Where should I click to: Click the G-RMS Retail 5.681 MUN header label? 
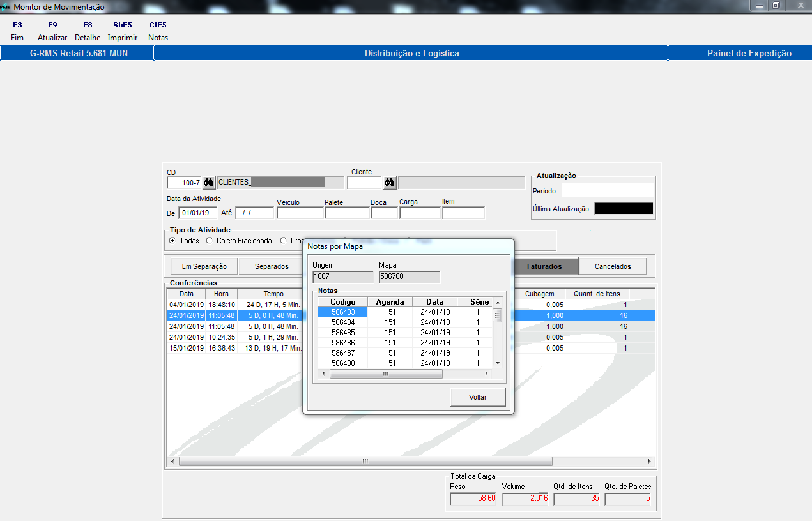(79, 53)
